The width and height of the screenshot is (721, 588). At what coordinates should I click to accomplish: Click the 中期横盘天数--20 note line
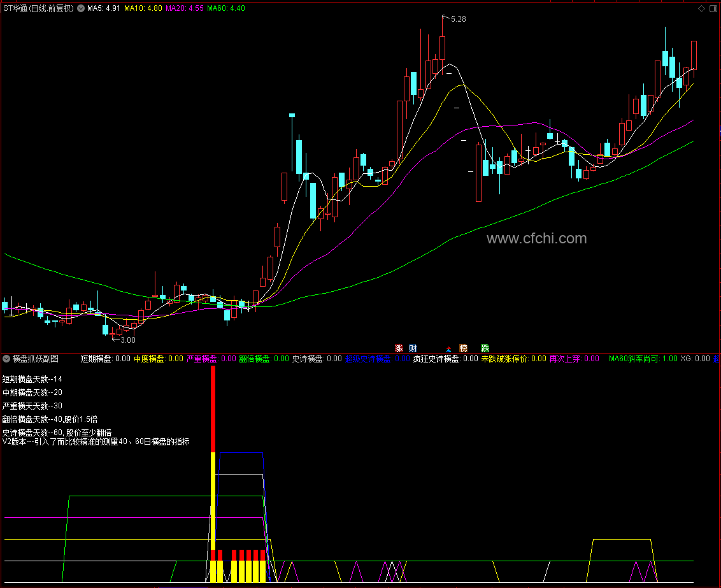point(32,392)
